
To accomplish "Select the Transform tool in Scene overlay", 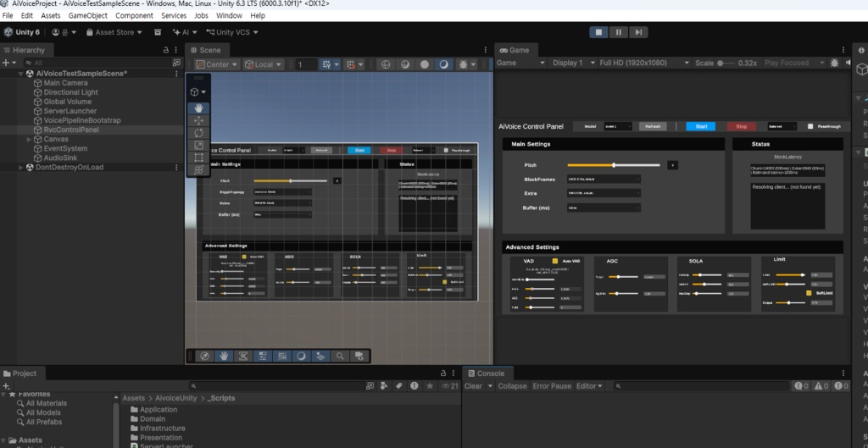I will [198, 169].
